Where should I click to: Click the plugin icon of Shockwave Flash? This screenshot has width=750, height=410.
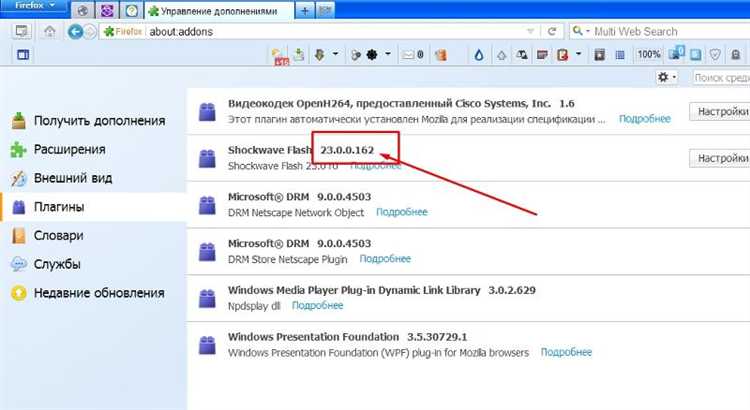207,158
